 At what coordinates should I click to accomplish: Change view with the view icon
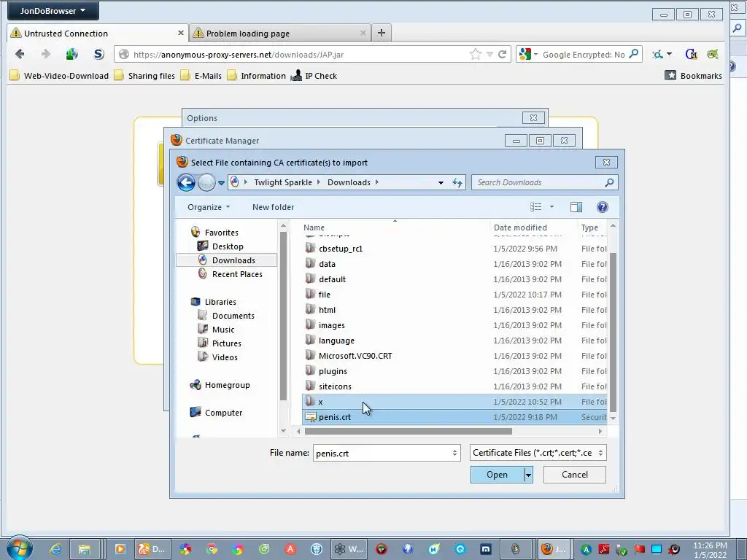pos(536,206)
